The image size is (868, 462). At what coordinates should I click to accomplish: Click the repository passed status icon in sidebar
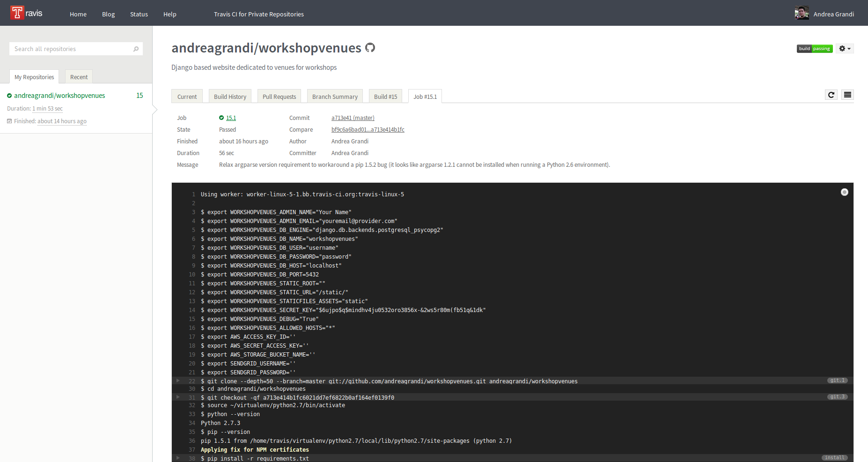tap(9, 96)
